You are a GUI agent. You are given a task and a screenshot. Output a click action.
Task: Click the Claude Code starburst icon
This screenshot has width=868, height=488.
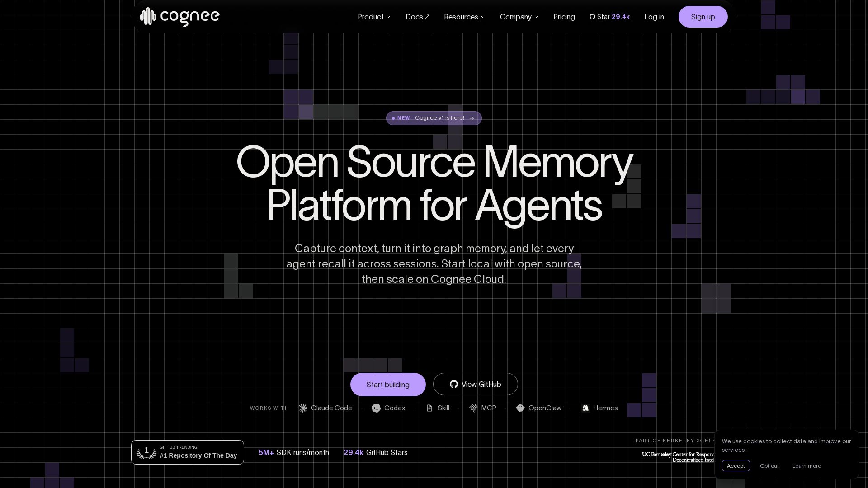[303, 408]
